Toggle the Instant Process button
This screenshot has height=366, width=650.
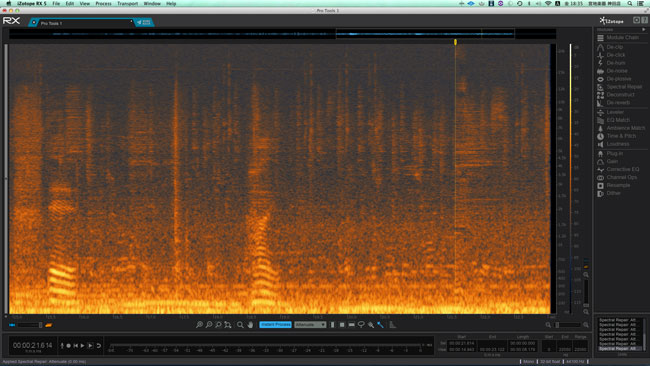[276, 325]
